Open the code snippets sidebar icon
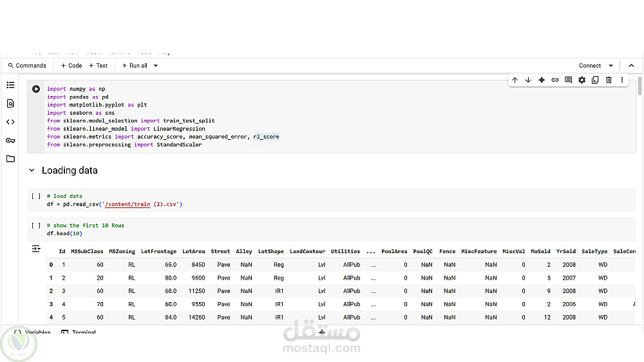The height and width of the screenshot is (362, 644). 10,122
